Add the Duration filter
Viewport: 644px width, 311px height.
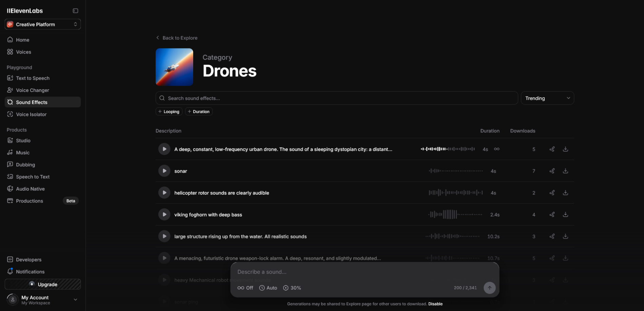coord(199,112)
